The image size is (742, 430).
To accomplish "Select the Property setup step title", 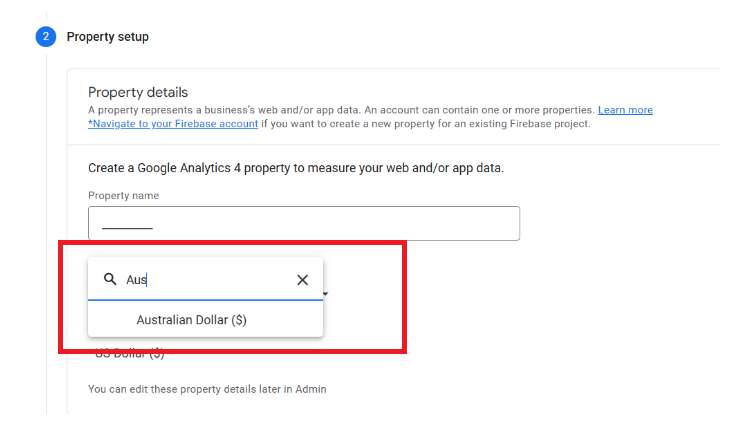I will (107, 36).
